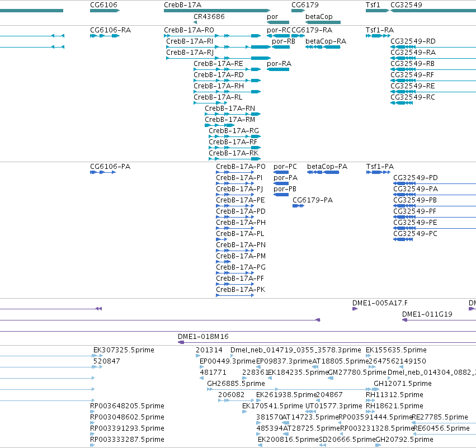Select transcript CG32549-RC label

(x=413, y=97)
